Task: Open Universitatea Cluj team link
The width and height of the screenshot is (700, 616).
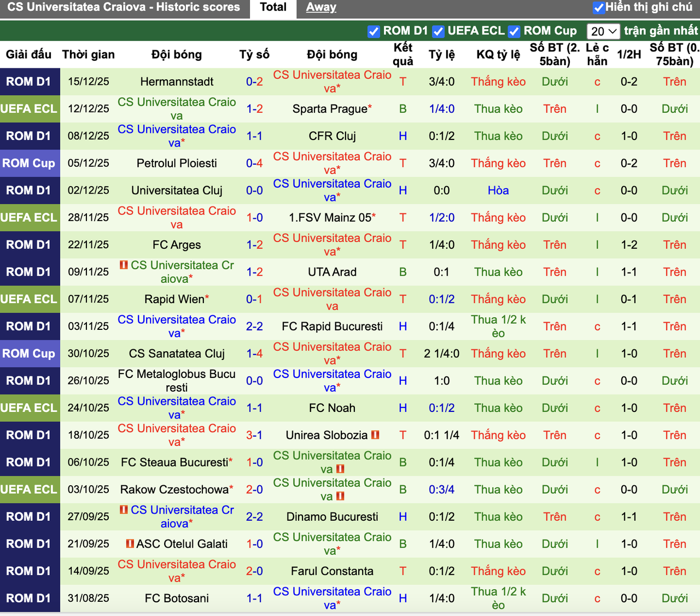Action: click(x=177, y=190)
